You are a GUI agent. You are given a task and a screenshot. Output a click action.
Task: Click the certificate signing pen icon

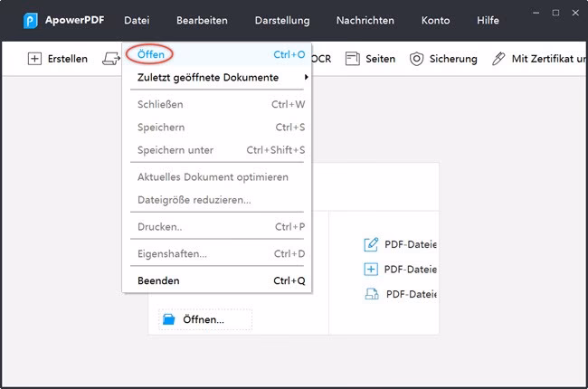click(498, 59)
